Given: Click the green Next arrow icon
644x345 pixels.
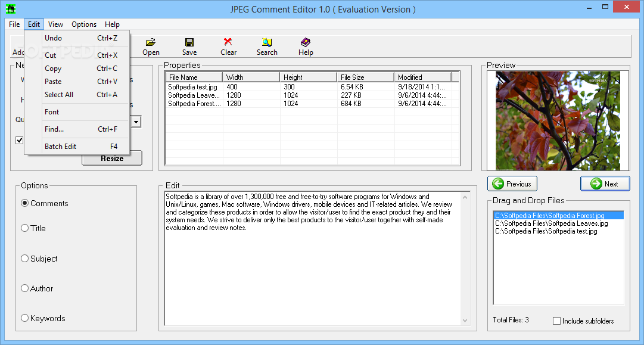Looking at the screenshot, I should pos(596,184).
